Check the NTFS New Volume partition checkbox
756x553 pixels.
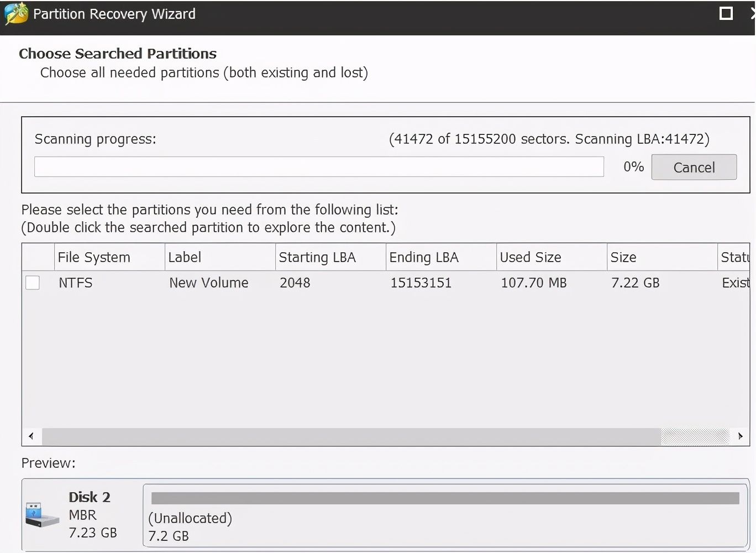click(x=33, y=283)
